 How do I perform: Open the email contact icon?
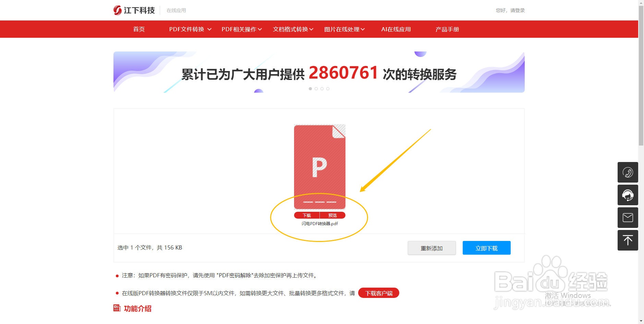point(628,218)
